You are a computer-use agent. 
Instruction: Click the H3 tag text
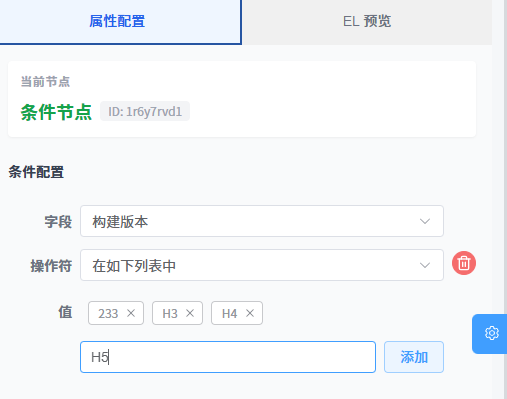(x=170, y=314)
